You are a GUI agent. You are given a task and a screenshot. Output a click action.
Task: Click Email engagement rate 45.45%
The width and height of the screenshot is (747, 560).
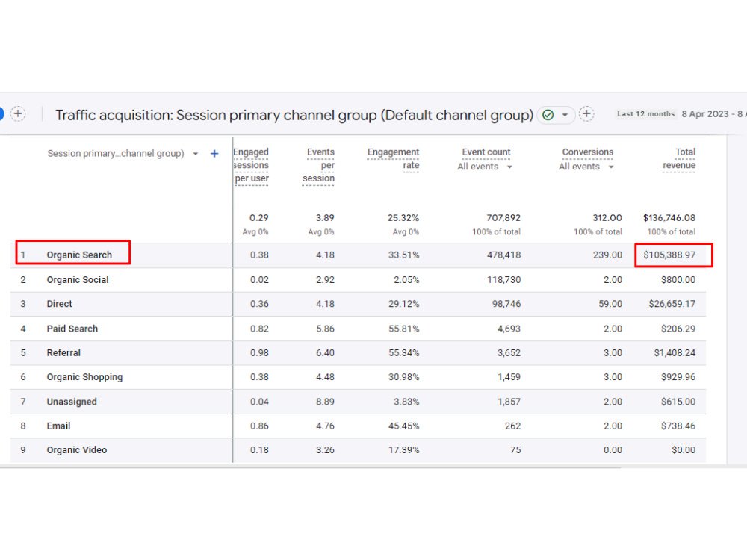(403, 426)
